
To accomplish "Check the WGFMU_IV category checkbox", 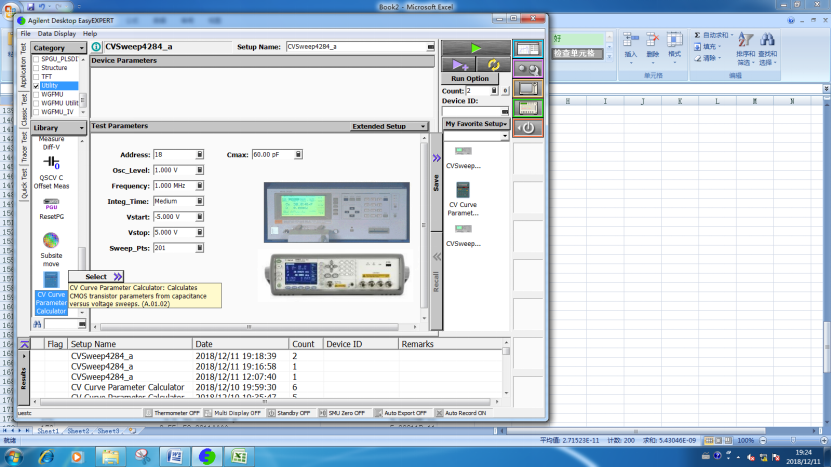I will tap(36, 112).
